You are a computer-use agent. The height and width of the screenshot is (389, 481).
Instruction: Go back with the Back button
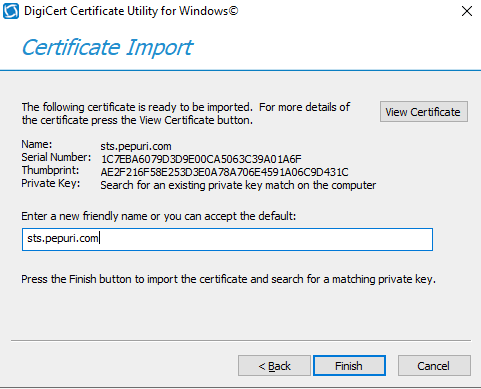tap(274, 366)
